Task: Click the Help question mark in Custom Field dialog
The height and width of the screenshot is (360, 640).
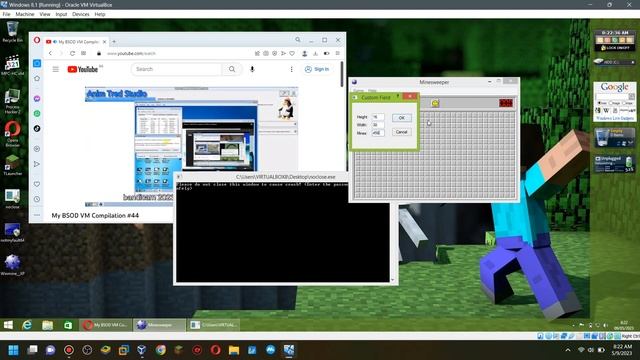Action: click(x=398, y=96)
